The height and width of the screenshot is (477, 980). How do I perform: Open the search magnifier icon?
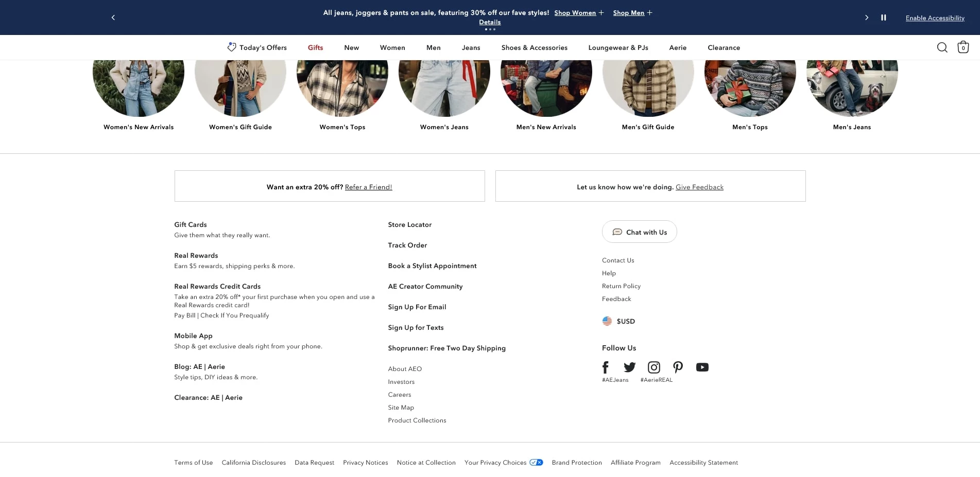[x=942, y=47]
